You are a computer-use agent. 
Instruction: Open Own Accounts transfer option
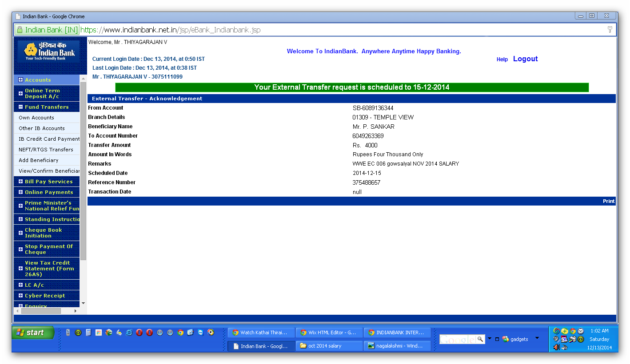pyautogui.click(x=36, y=118)
